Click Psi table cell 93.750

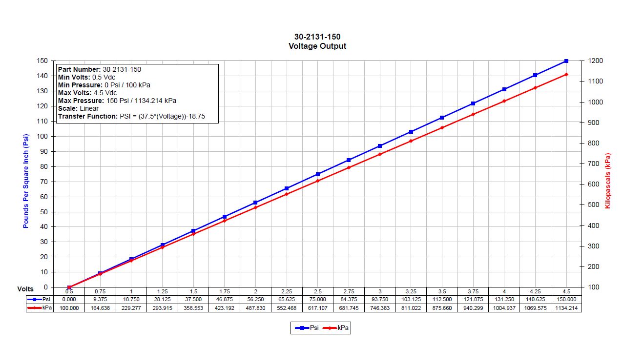tap(380, 299)
